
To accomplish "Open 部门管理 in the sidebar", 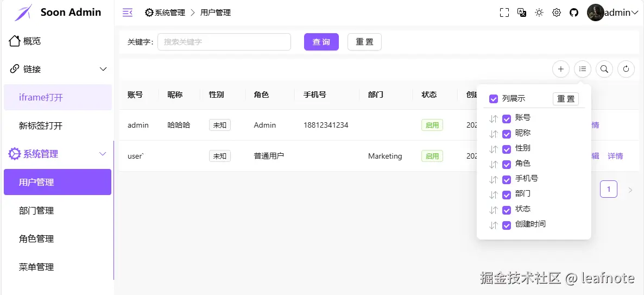I will [x=58, y=210].
